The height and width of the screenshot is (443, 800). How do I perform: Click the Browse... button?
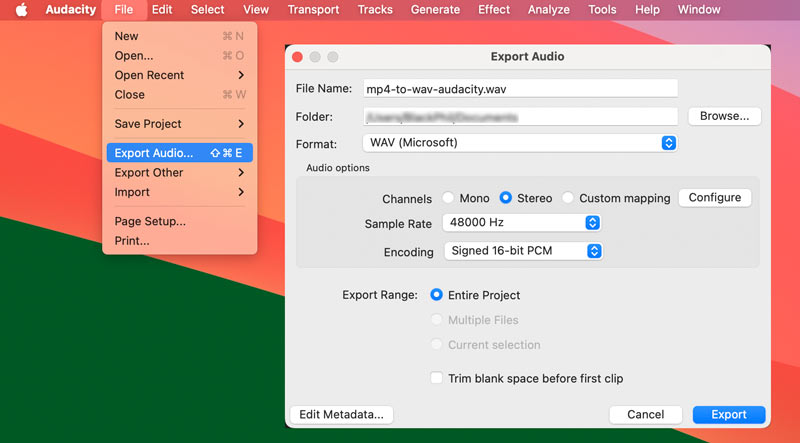pos(724,116)
